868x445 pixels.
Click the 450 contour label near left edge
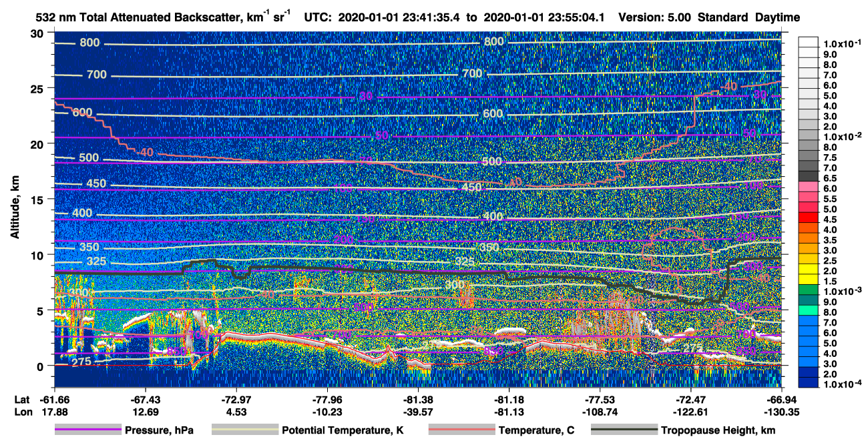[x=95, y=183]
